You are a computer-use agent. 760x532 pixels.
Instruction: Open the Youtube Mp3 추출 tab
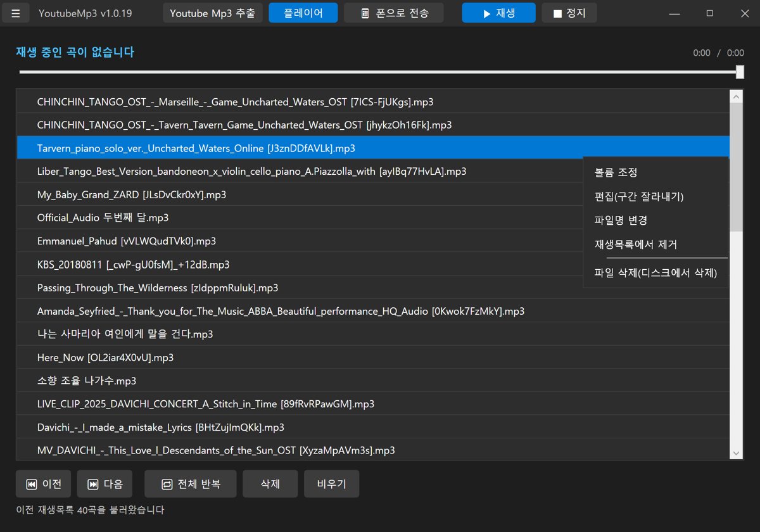coord(213,13)
